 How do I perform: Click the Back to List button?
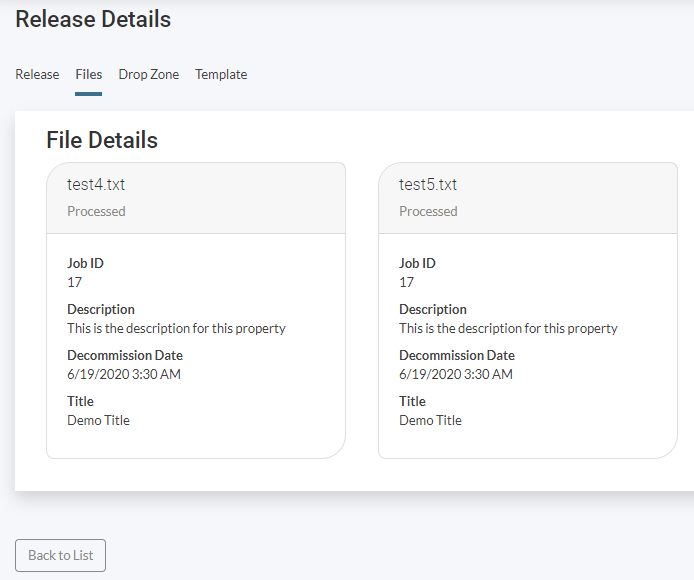click(60, 555)
